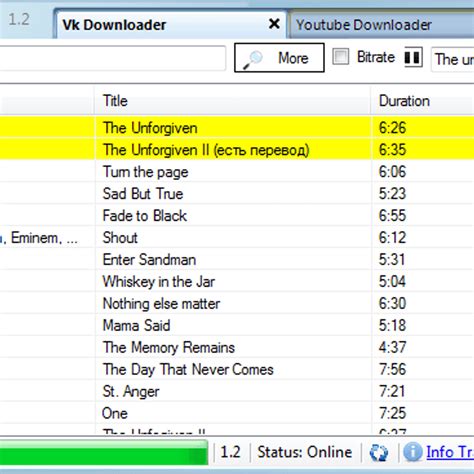Screen dimensions: 474x474
Task: Select the song 'Turn the page'
Action: coord(237,172)
